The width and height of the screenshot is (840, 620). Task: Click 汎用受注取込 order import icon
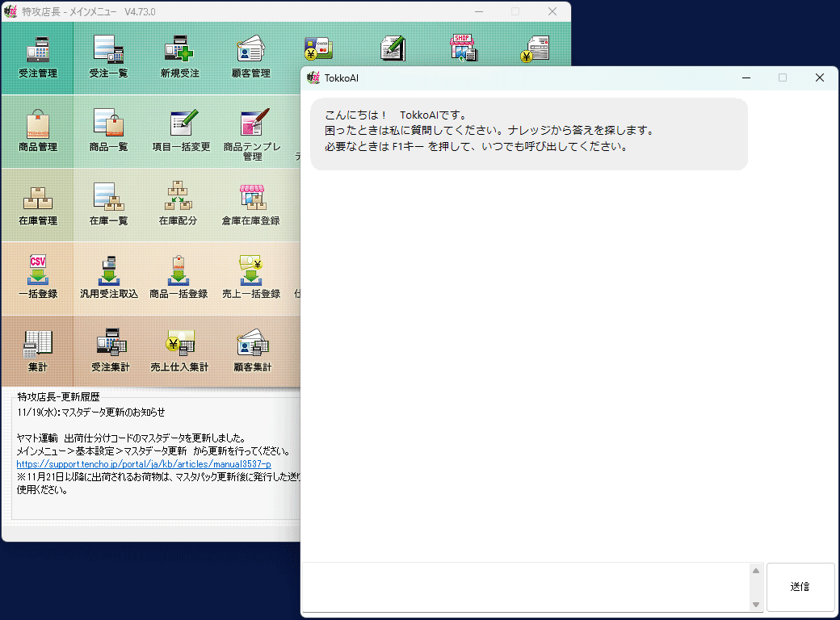[108, 277]
